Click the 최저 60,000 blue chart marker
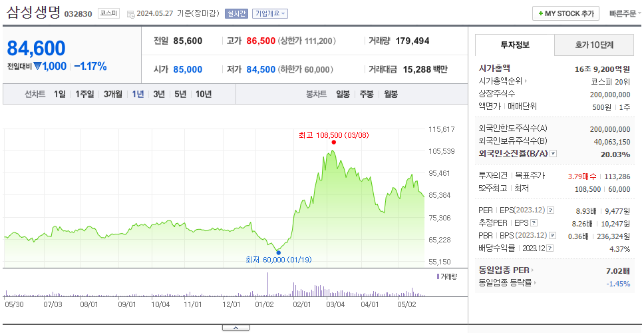Viewport: 644px width, 333px height. coord(279,252)
